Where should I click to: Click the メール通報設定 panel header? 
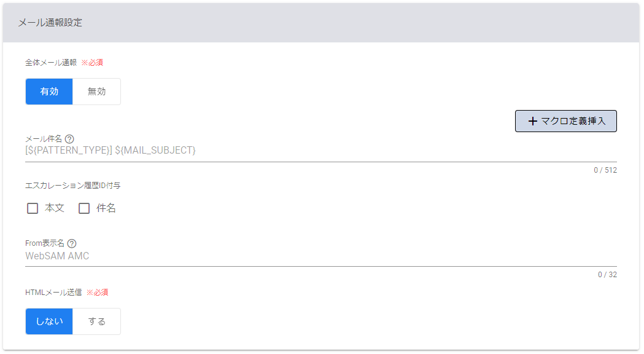tap(50, 23)
